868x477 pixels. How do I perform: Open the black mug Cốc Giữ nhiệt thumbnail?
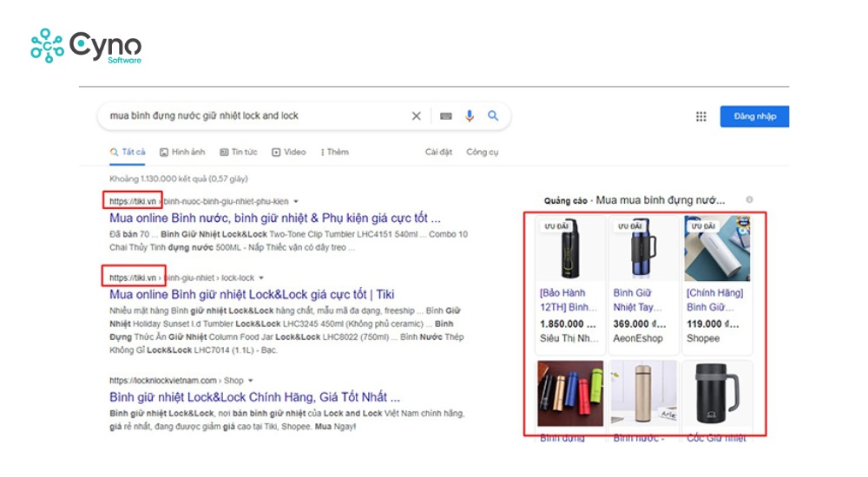coord(717,394)
